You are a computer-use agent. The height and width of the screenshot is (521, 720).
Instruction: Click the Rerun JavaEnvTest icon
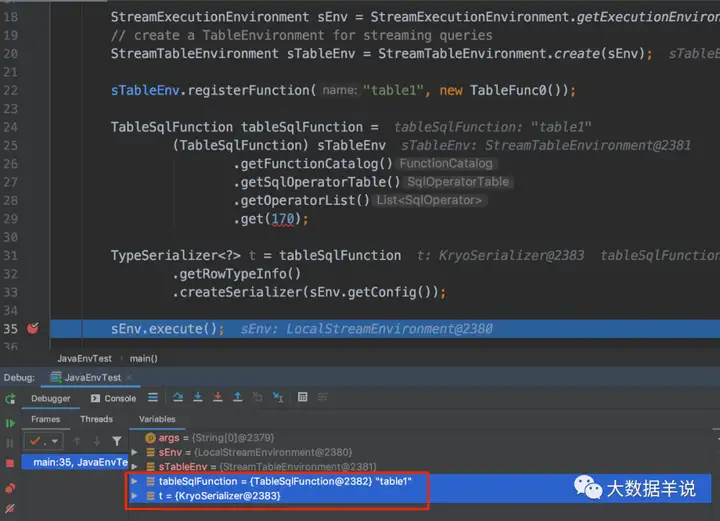coord(10,398)
